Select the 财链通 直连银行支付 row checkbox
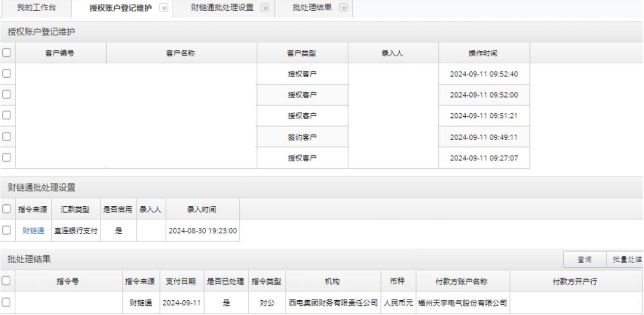 (7, 230)
